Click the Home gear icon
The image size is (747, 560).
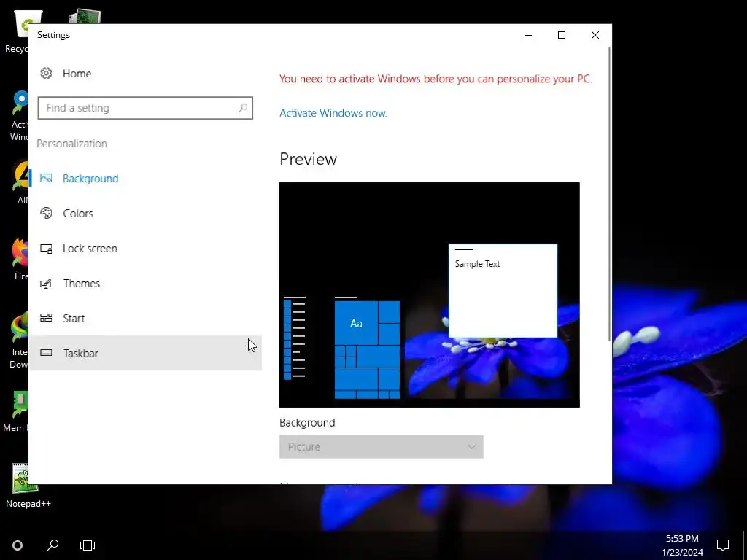click(46, 74)
